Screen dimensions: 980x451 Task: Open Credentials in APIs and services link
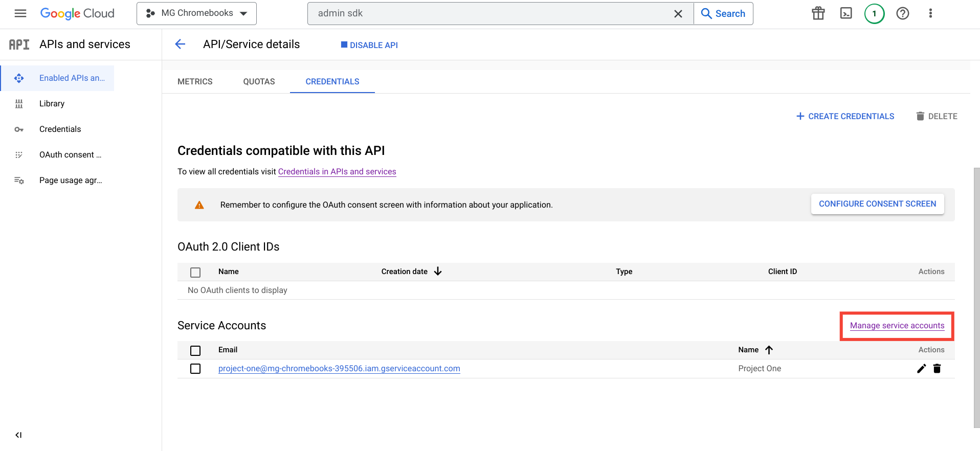tap(337, 172)
